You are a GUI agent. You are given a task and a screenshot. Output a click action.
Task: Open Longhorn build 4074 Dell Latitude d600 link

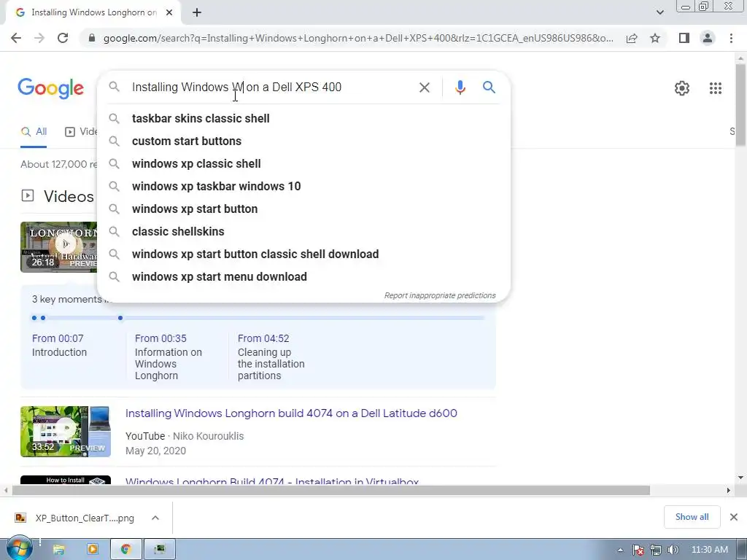[291, 413]
